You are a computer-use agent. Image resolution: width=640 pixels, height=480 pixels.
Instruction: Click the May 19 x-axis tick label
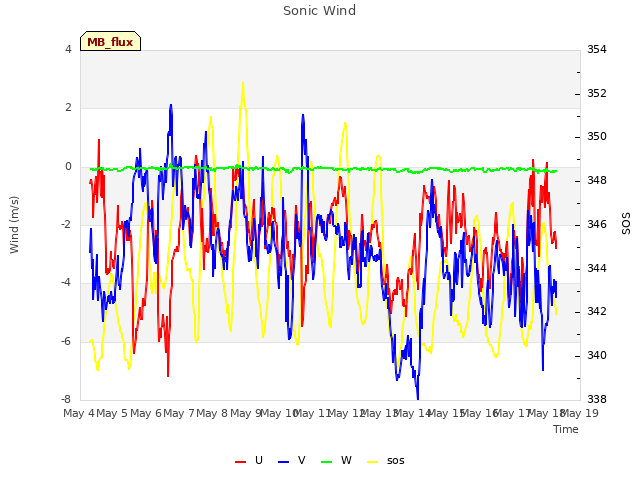(580, 413)
